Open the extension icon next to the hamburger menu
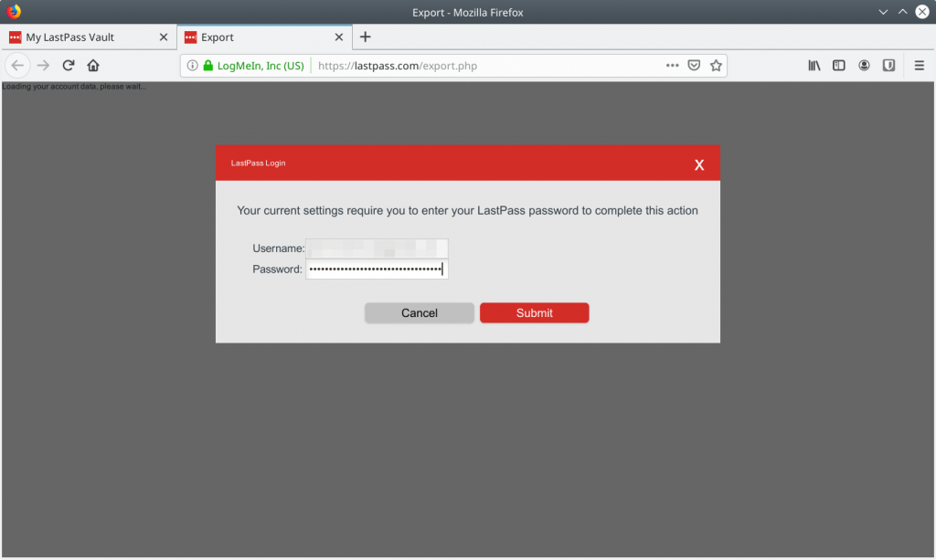Screen dimensions: 936x560 click(888, 66)
